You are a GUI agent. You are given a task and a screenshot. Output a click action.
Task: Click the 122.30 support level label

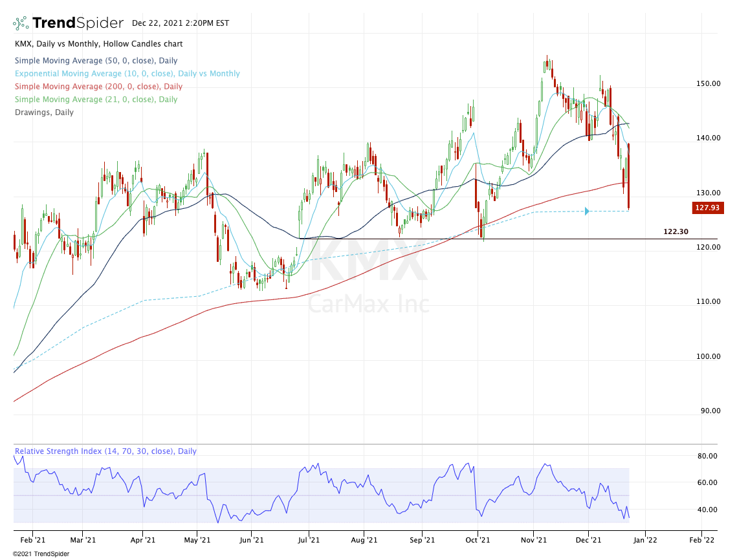[676, 232]
